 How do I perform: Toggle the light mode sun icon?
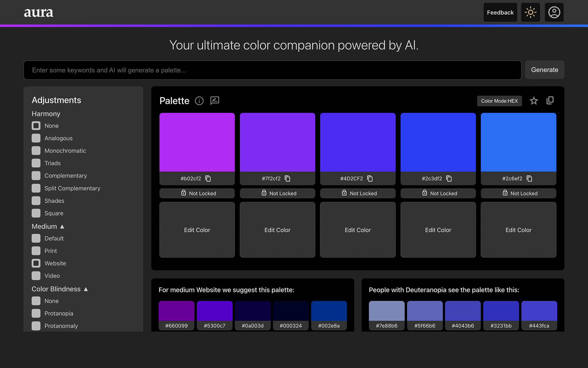pyautogui.click(x=530, y=12)
